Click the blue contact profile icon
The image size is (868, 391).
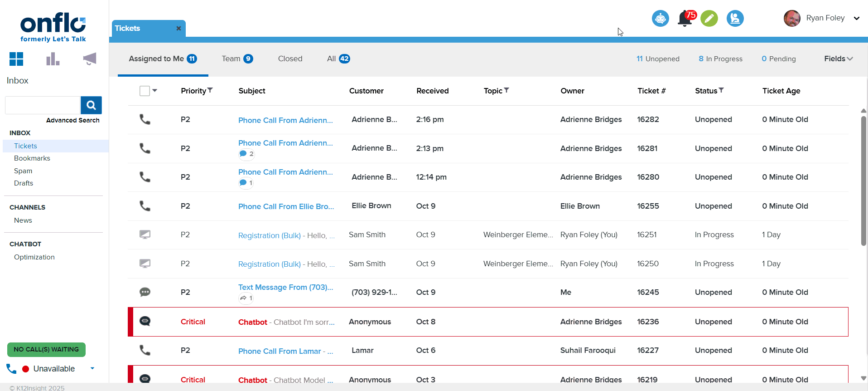[735, 19]
